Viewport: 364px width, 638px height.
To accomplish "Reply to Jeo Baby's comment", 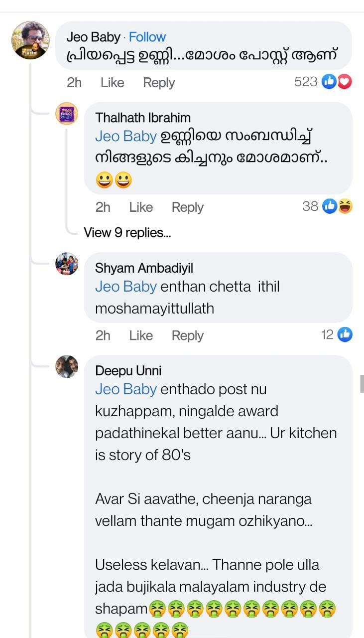I will 159,83.
